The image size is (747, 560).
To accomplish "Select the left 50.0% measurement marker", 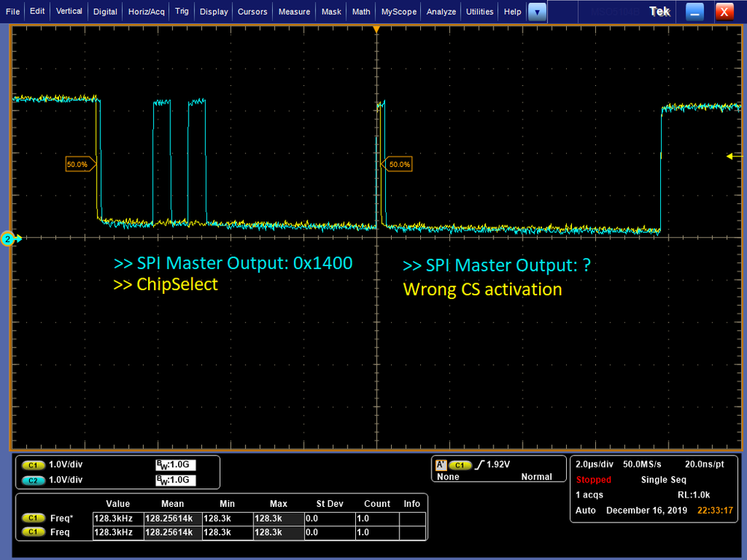I will click(80, 164).
